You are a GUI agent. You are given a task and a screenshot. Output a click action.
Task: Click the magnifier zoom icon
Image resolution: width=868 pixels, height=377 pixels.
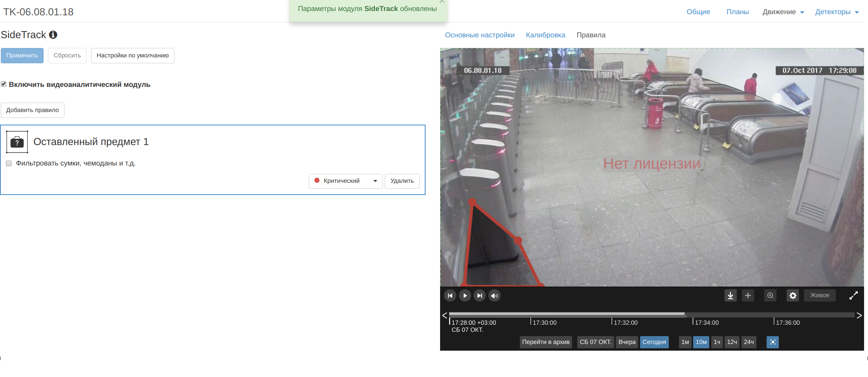(770, 295)
